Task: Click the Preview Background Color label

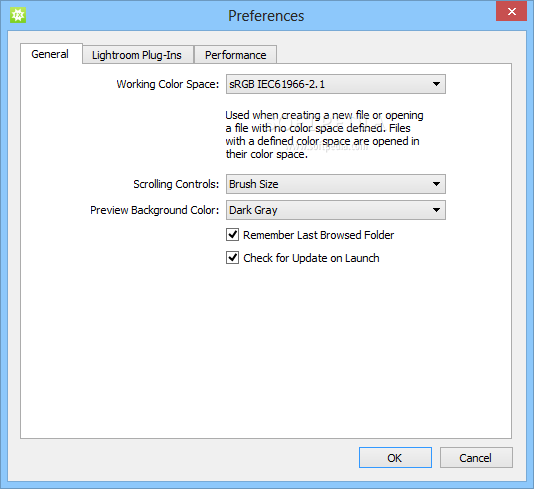Action: [155, 210]
